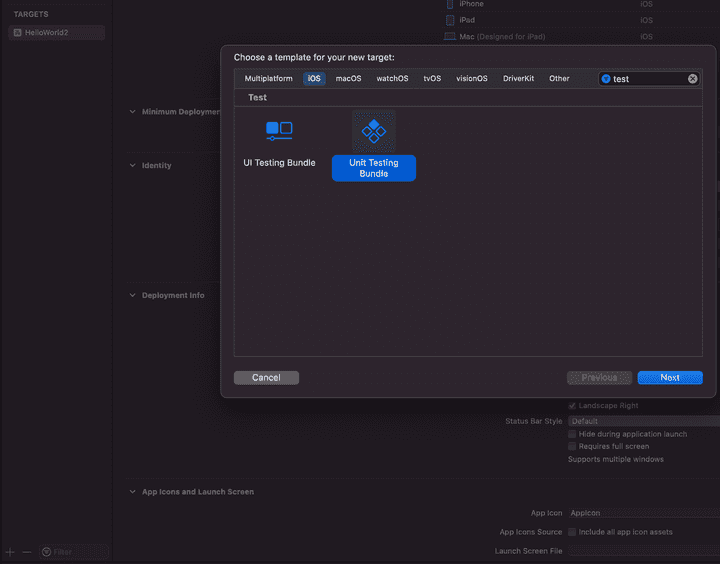Click the minus icon to remove target
Viewport: 720px width, 564px height.
tap(27, 552)
